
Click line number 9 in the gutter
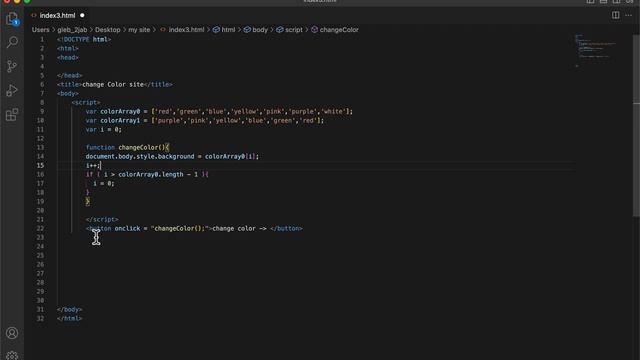click(x=42, y=111)
